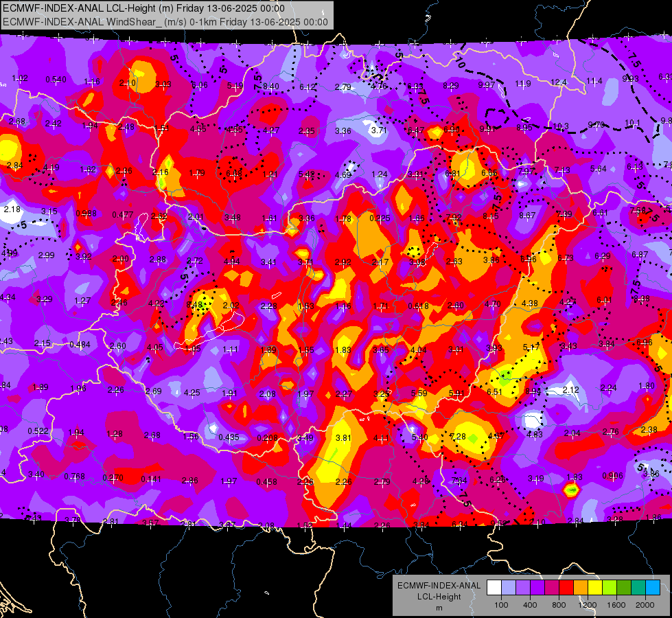Click the wind shear value '8.40'
672x618 pixels.
(x=271, y=87)
